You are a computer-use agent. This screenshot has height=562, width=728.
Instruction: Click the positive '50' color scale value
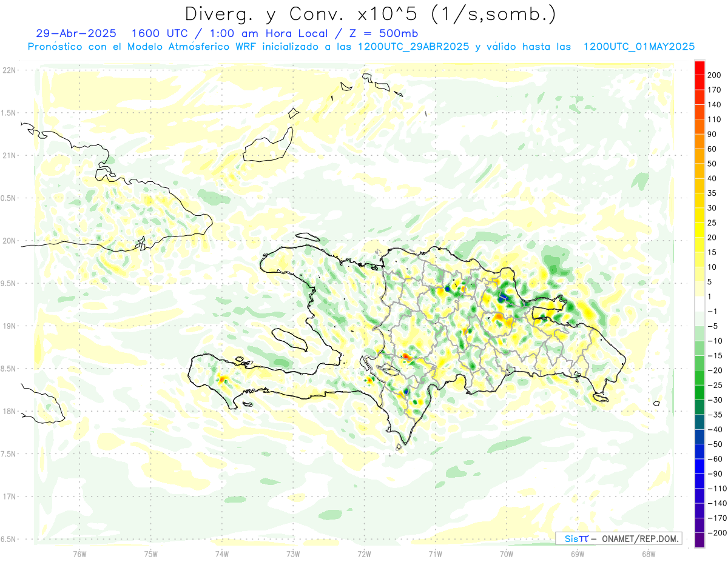click(x=712, y=164)
